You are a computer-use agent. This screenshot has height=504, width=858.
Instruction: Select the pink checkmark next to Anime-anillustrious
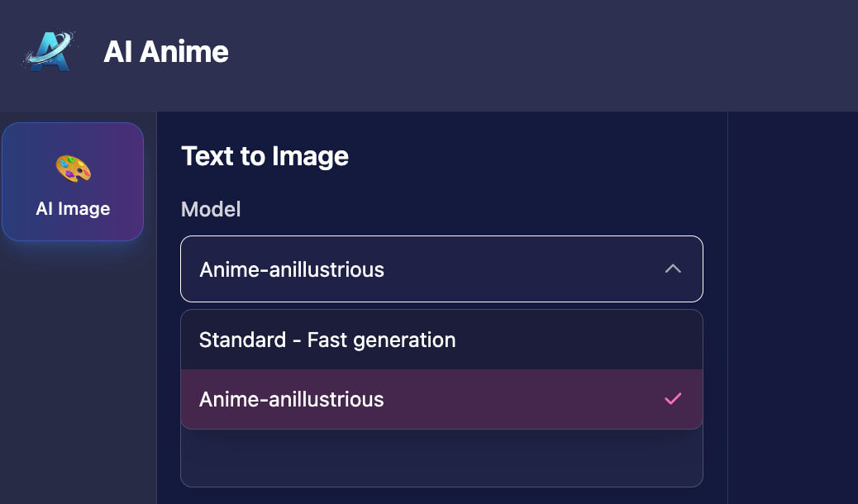[672, 398]
